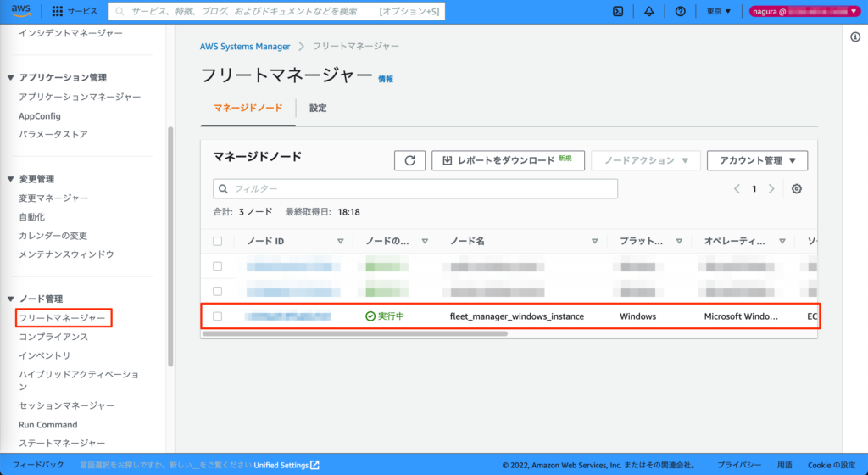Click the フィルター search field
Image resolution: width=868 pixels, height=475 pixels.
(x=415, y=189)
